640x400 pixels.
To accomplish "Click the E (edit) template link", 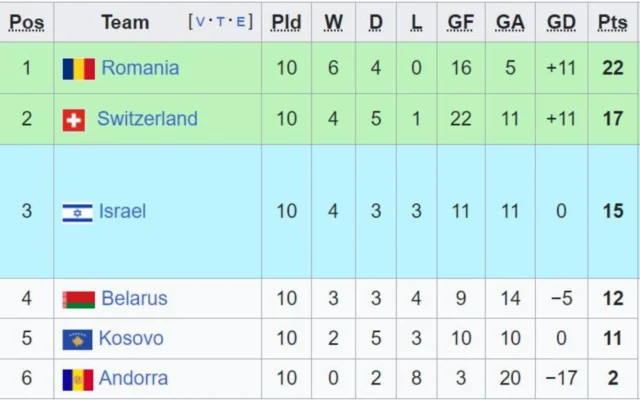I will (238, 22).
